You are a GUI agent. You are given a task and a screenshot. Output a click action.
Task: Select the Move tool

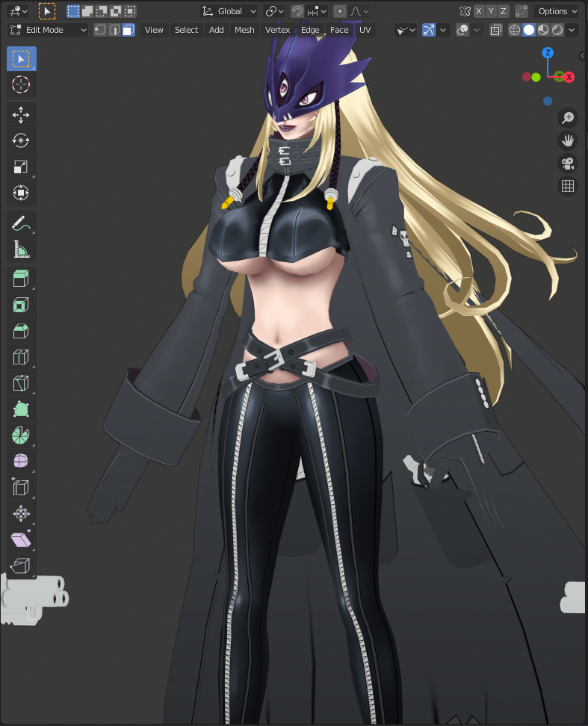coord(22,115)
